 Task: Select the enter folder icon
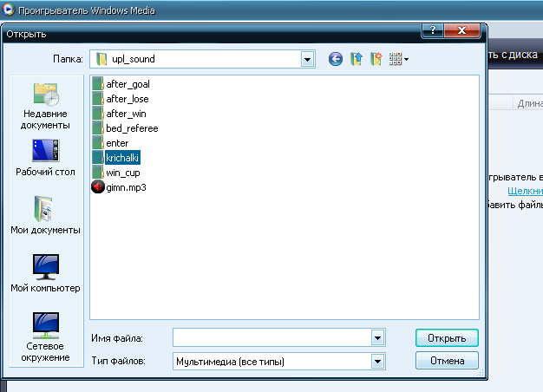tap(98, 143)
